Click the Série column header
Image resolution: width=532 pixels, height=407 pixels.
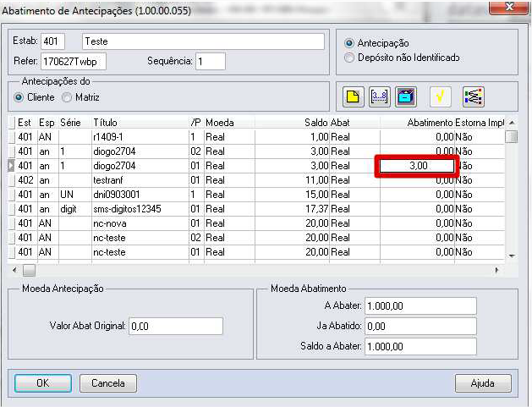(75, 123)
